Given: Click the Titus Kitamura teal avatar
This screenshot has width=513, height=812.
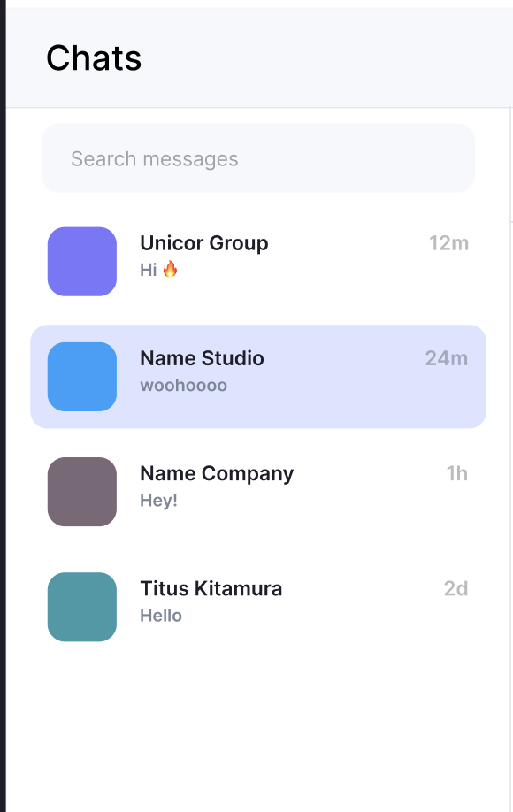Looking at the screenshot, I should (81, 607).
